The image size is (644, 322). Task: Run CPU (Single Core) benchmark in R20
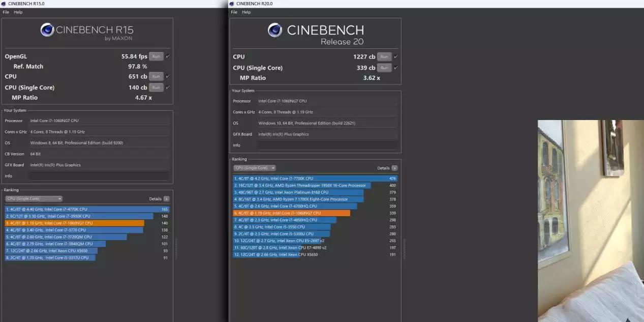(x=384, y=68)
